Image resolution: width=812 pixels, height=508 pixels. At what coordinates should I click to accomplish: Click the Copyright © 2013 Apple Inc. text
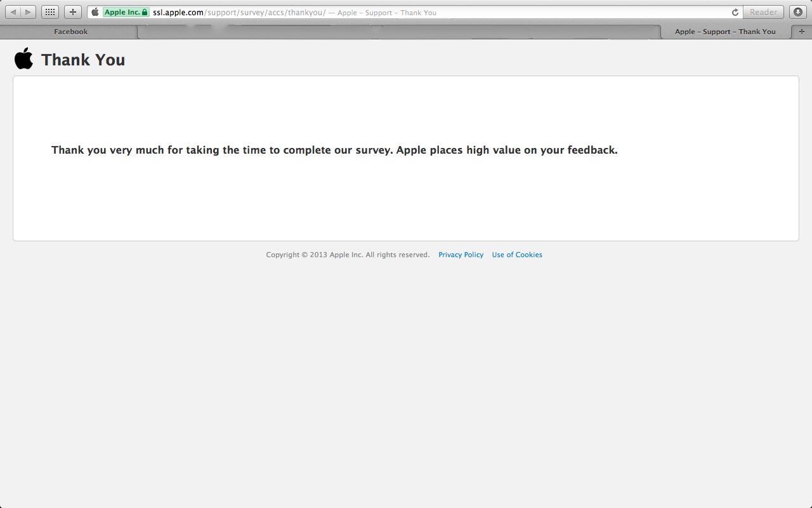click(x=348, y=255)
